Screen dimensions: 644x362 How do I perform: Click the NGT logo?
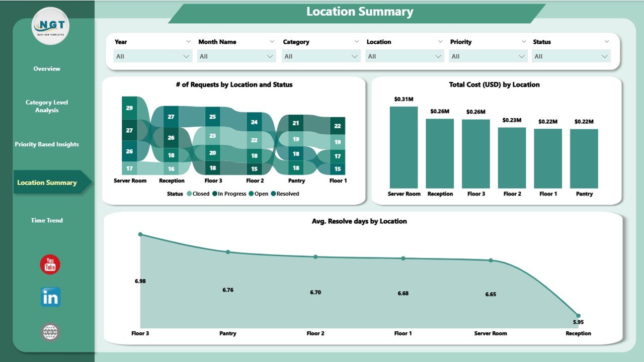[x=50, y=26]
